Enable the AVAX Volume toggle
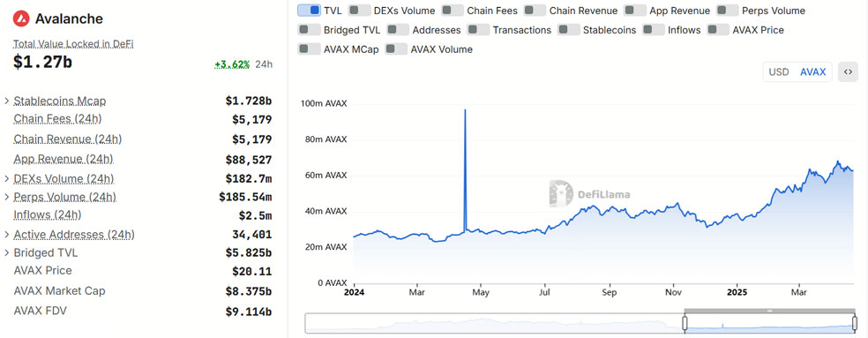868x338 pixels. [396, 49]
